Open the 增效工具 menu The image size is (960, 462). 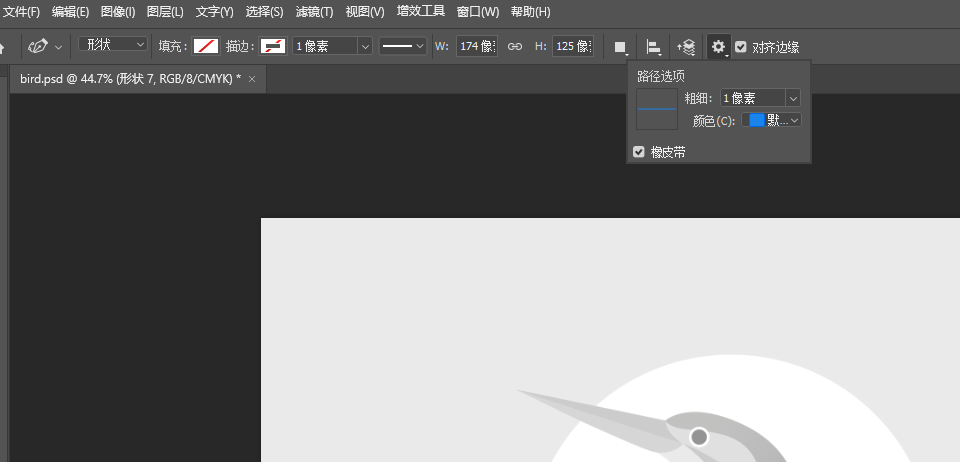[x=421, y=12]
